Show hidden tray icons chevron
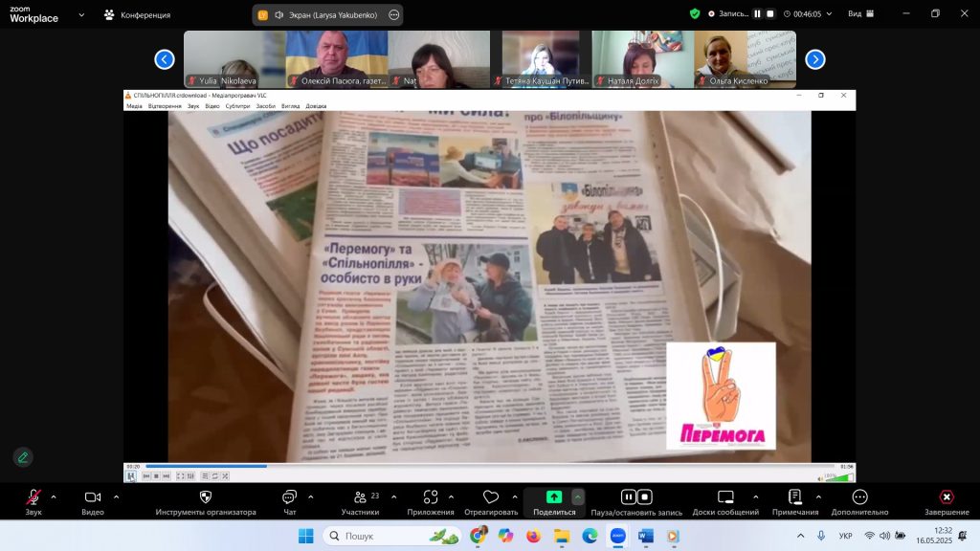Screen dimensions: 980x551 800,536
